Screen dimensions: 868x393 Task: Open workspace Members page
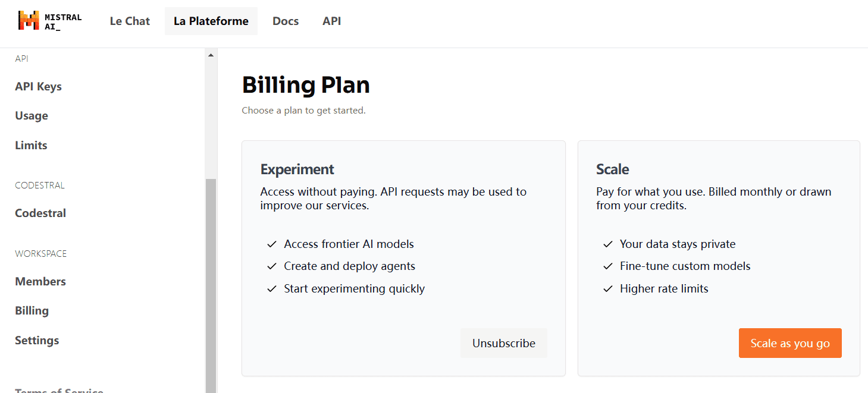coord(40,282)
